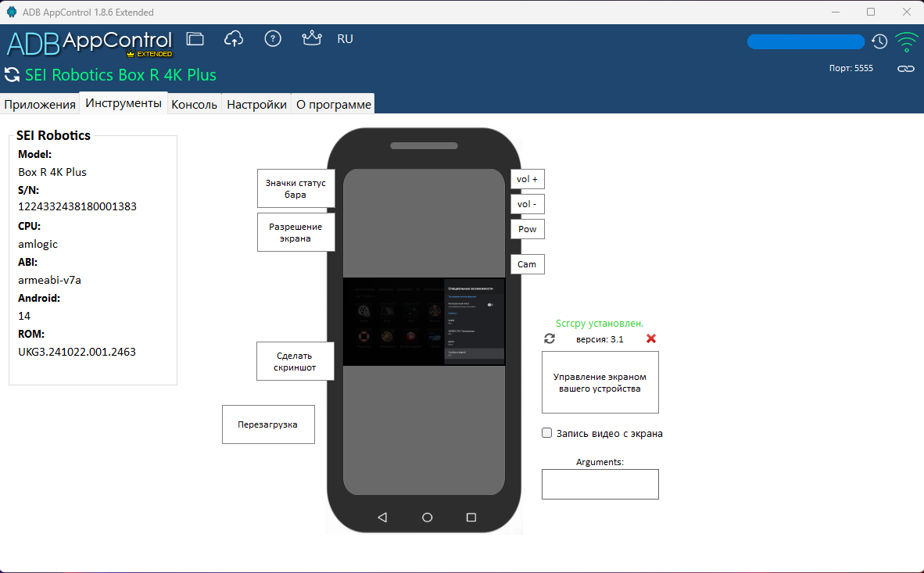Click the phone Home navigation icon
The image size is (924, 573).
[428, 517]
